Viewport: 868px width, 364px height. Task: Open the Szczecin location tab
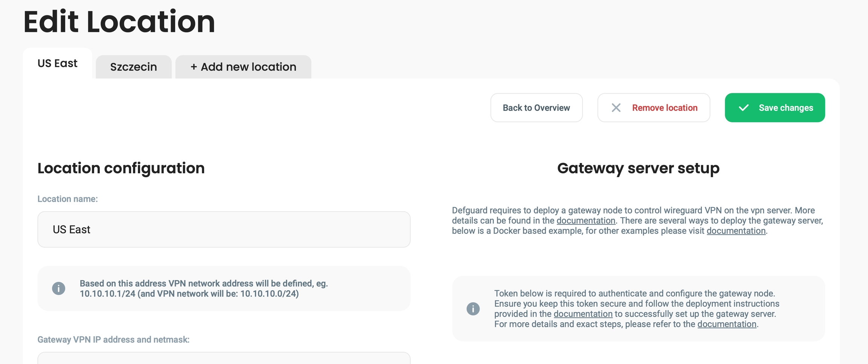click(x=133, y=67)
